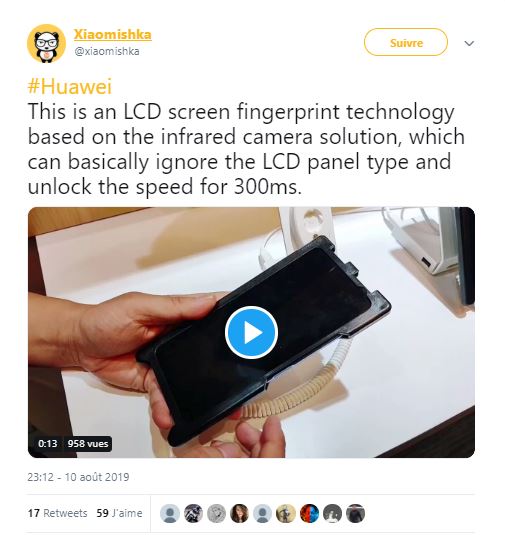Screen dimensions: 505x535
Task: Open the 23:12 - 10 août 2019 timestamp
Action: pyautogui.click(x=78, y=477)
